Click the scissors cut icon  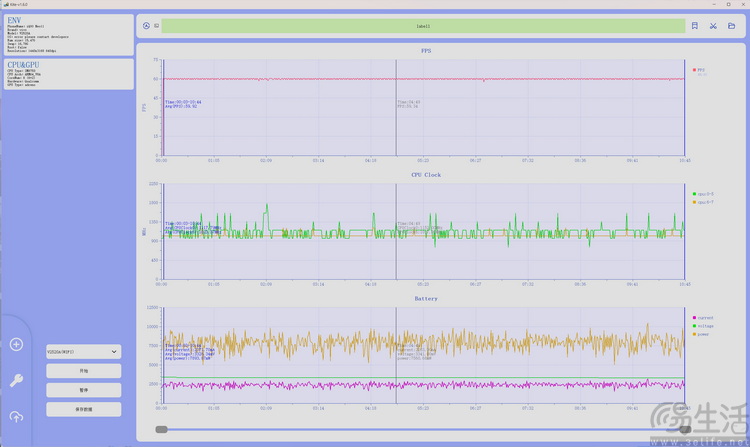(x=713, y=26)
